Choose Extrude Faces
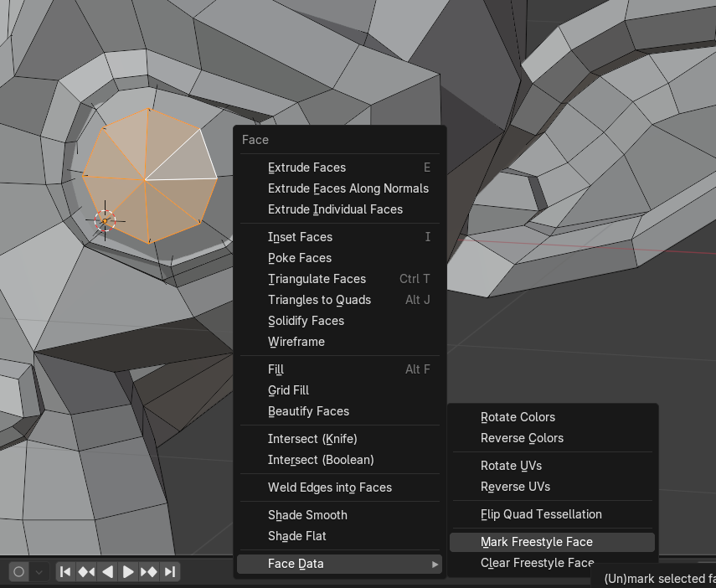Screen dimensions: 716x588 click(x=339, y=168)
